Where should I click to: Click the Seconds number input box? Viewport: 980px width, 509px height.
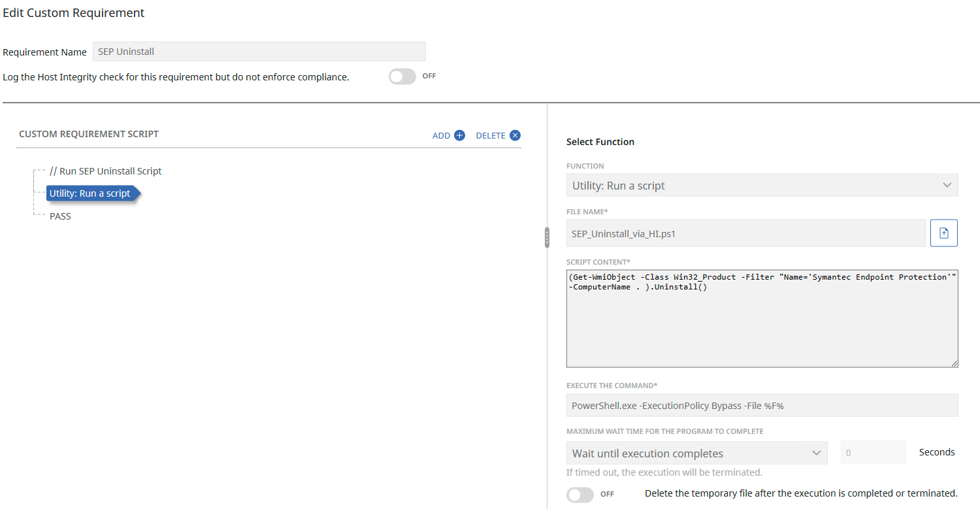coord(872,452)
